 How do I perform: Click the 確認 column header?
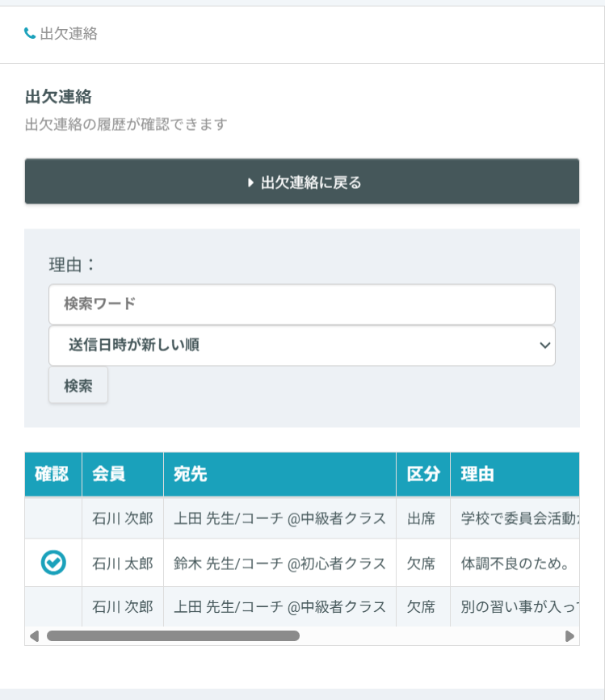(53, 475)
